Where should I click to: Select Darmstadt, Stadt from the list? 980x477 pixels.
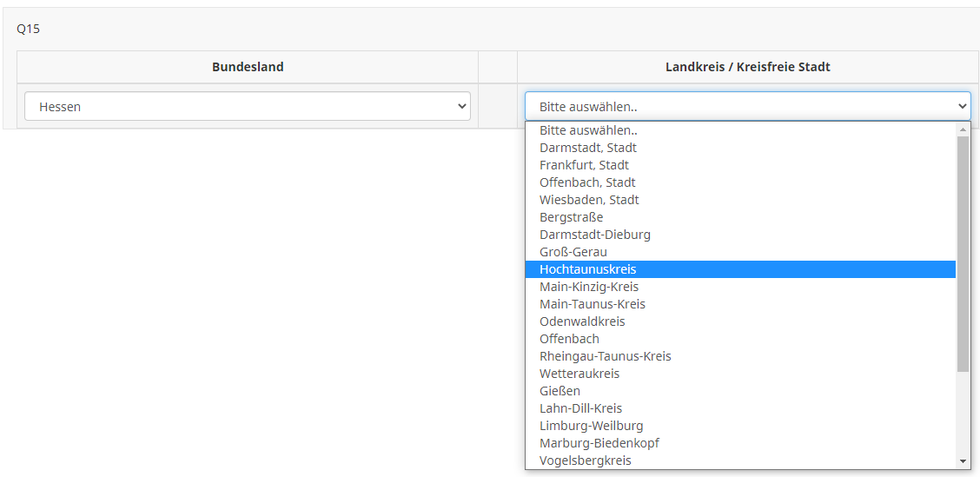click(x=588, y=148)
